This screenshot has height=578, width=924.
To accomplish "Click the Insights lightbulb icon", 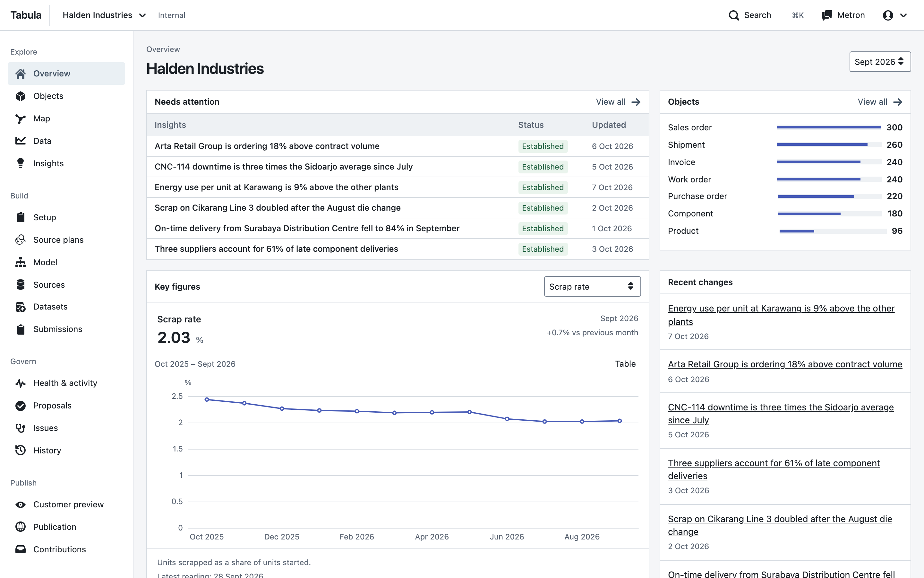I will click(21, 163).
